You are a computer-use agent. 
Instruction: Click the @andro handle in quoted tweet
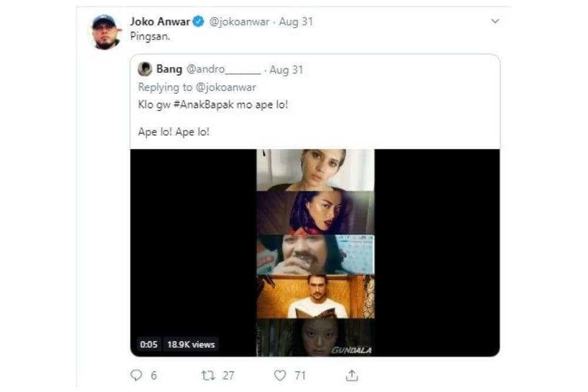[x=223, y=69]
